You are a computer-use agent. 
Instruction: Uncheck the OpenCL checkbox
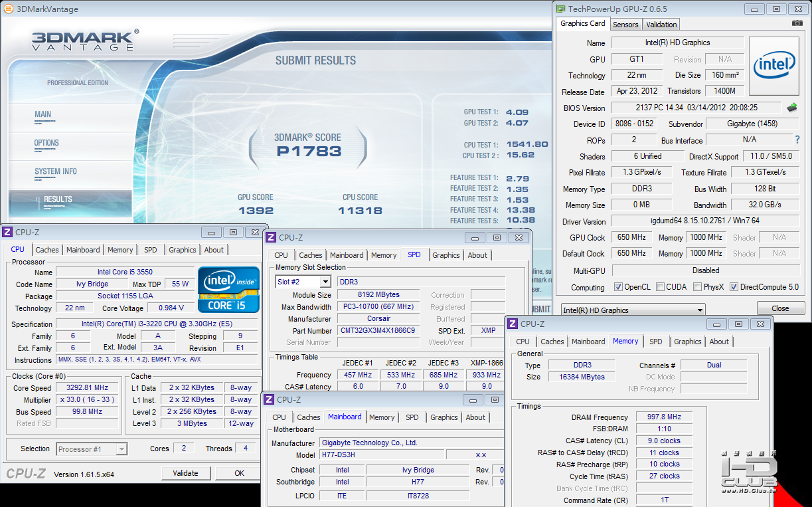618,287
